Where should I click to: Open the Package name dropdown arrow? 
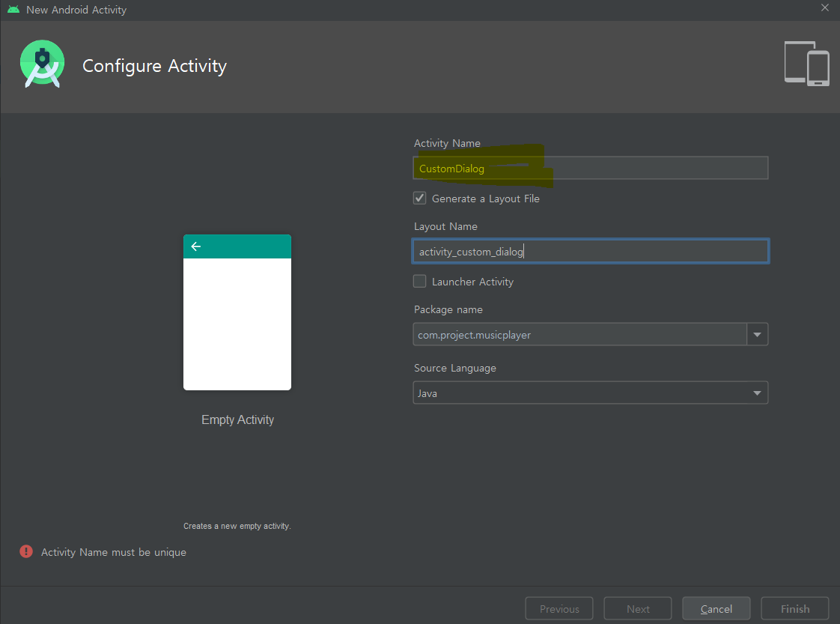pos(757,335)
